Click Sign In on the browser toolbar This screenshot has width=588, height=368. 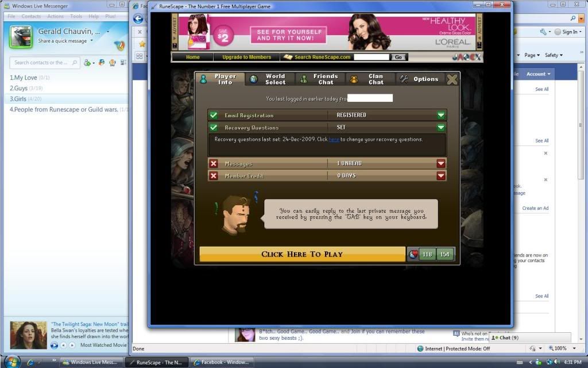[568, 32]
